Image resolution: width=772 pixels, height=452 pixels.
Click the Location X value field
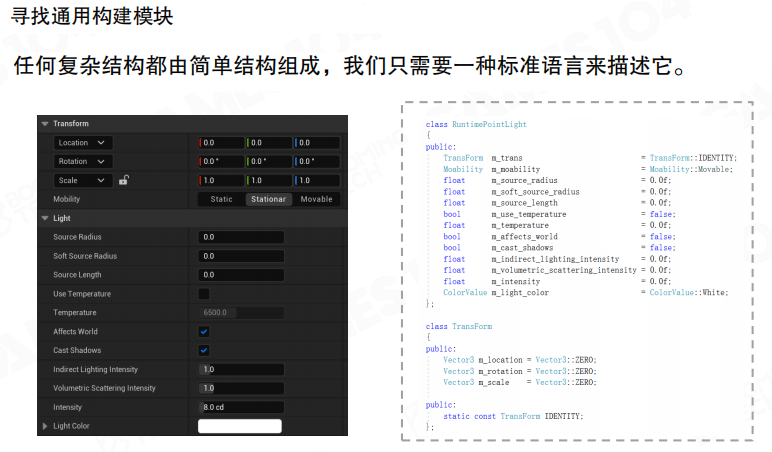(221, 143)
